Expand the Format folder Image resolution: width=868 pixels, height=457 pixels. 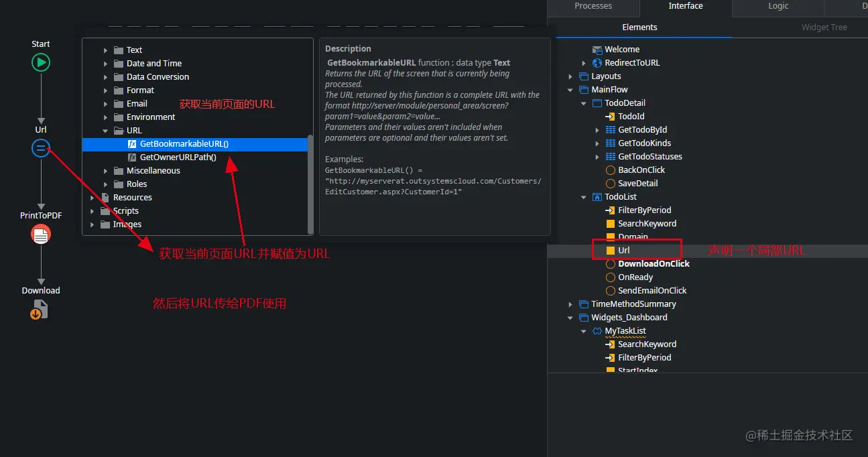point(105,90)
